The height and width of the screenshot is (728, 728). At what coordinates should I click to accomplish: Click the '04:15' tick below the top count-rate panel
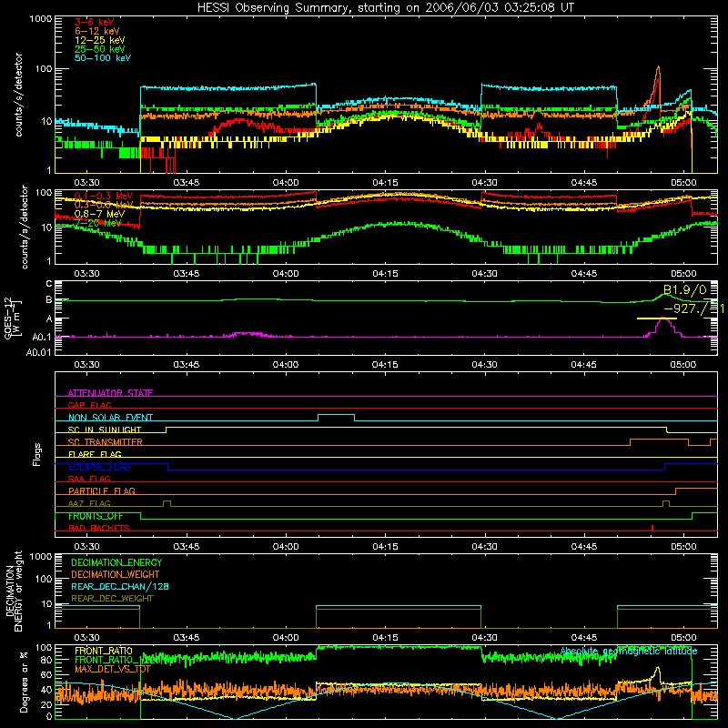(385, 183)
